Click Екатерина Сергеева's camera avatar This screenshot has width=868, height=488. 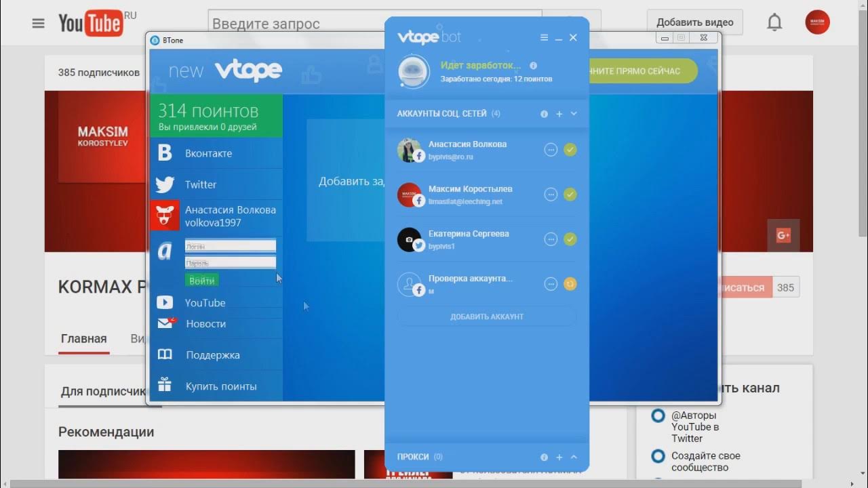tap(409, 239)
